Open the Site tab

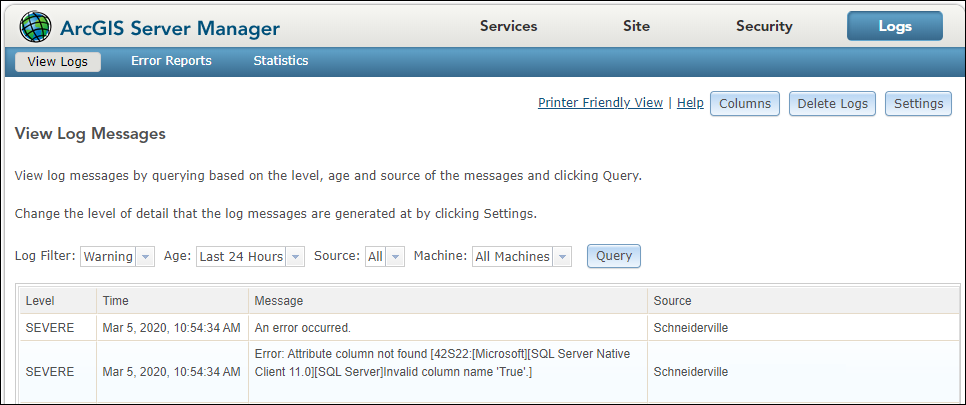636,27
